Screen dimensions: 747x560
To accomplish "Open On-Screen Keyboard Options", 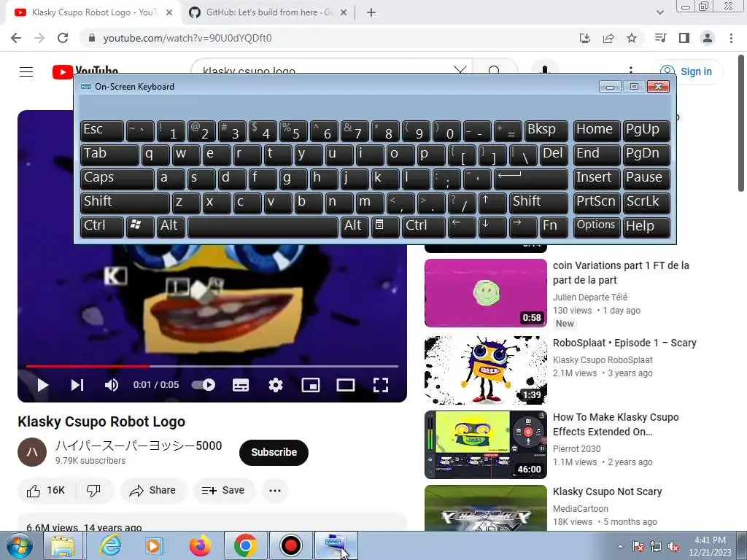I will pyautogui.click(x=597, y=227).
